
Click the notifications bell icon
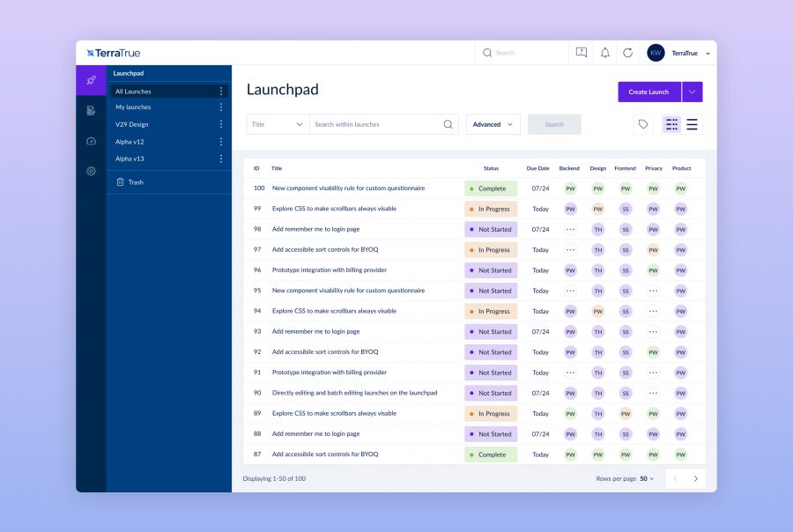605,53
